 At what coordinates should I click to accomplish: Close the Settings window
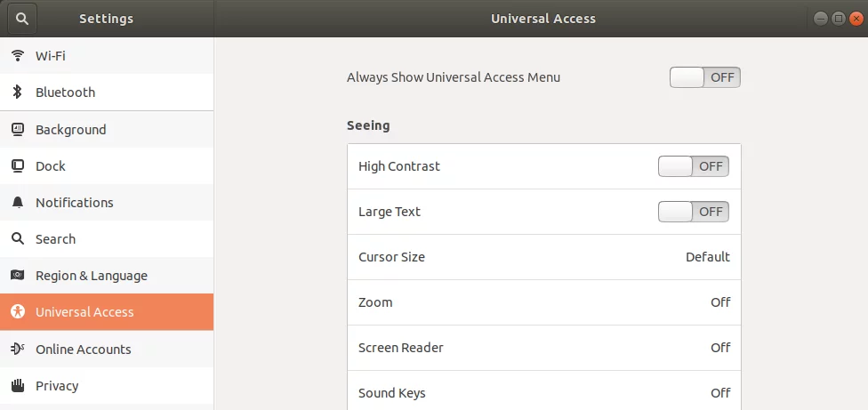pos(856,19)
